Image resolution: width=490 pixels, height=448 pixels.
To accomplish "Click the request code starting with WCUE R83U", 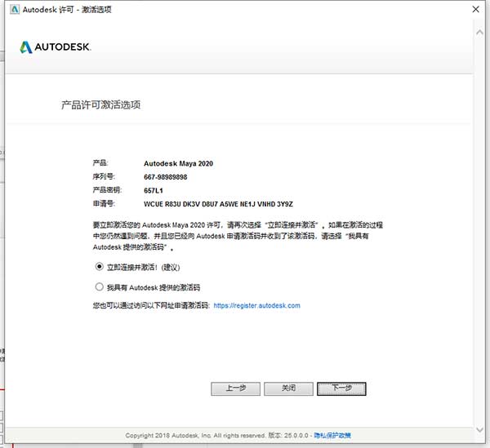I will [218, 204].
